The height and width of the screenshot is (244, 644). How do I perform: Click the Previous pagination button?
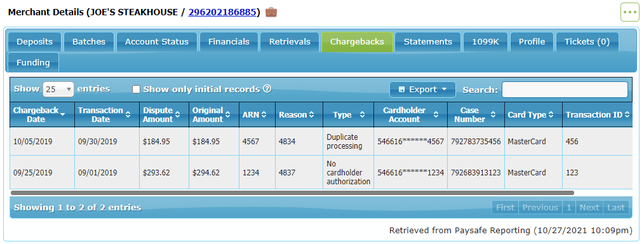pyautogui.click(x=540, y=207)
